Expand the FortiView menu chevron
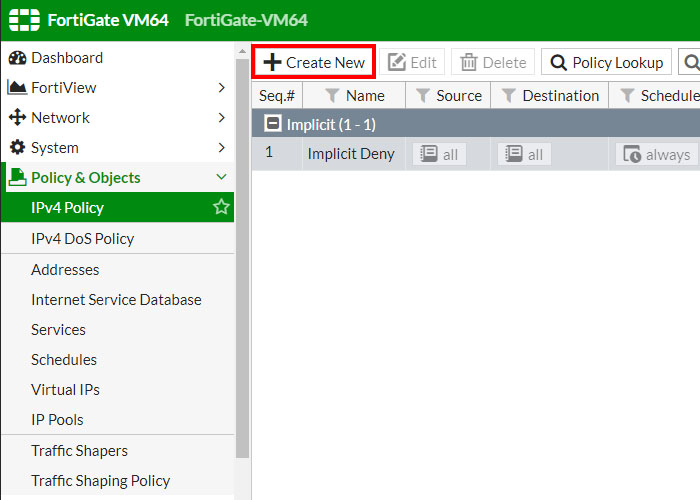Image resolution: width=700 pixels, height=500 pixels. 221,88
